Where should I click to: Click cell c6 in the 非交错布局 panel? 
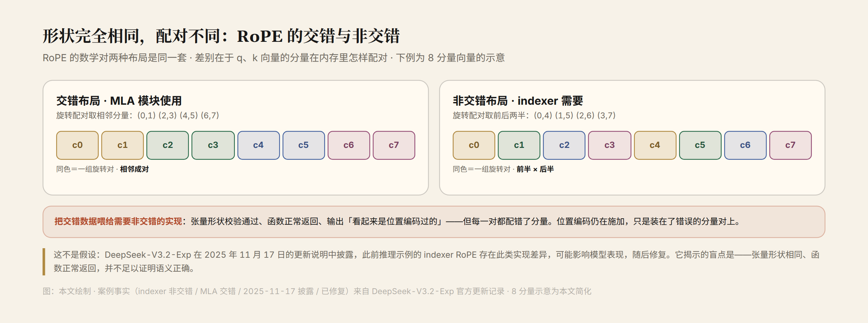[x=745, y=145]
